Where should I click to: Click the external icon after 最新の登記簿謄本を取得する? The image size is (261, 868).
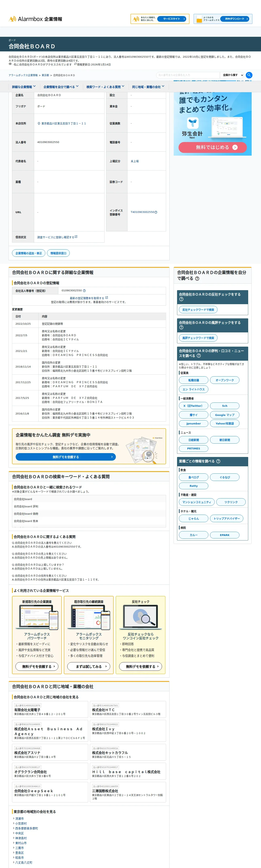[x=107, y=298]
